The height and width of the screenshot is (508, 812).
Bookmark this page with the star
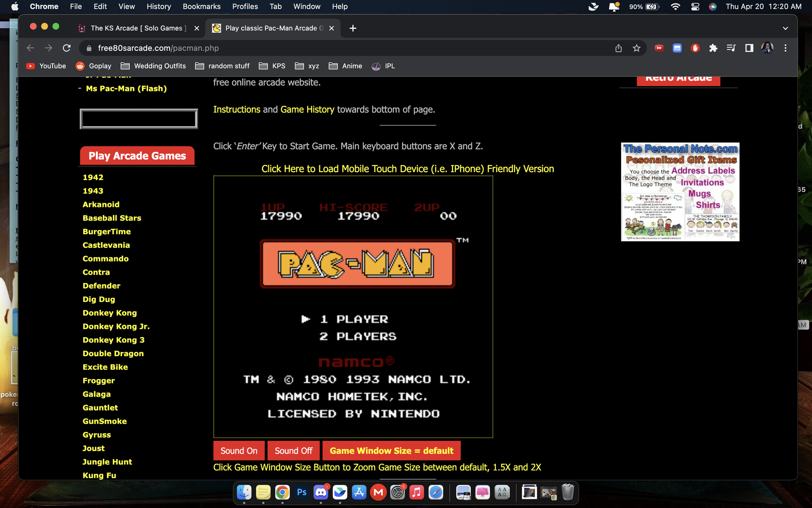pos(636,48)
